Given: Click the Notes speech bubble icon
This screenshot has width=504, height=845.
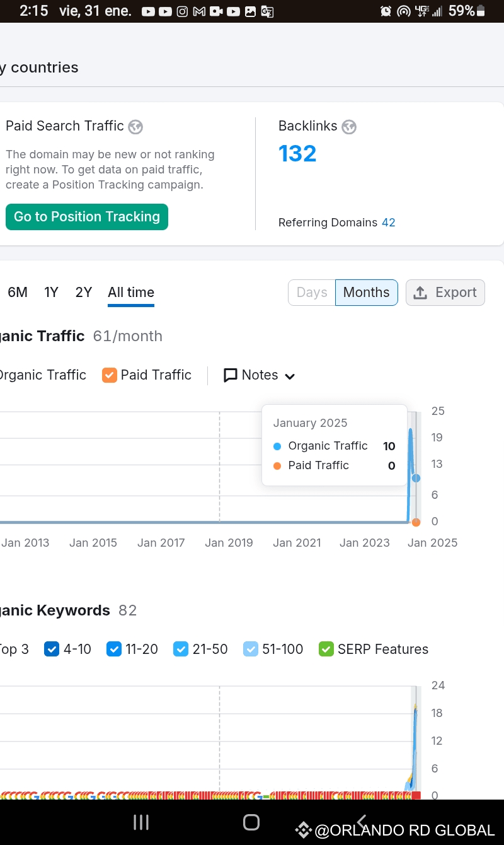Looking at the screenshot, I should pos(231,375).
